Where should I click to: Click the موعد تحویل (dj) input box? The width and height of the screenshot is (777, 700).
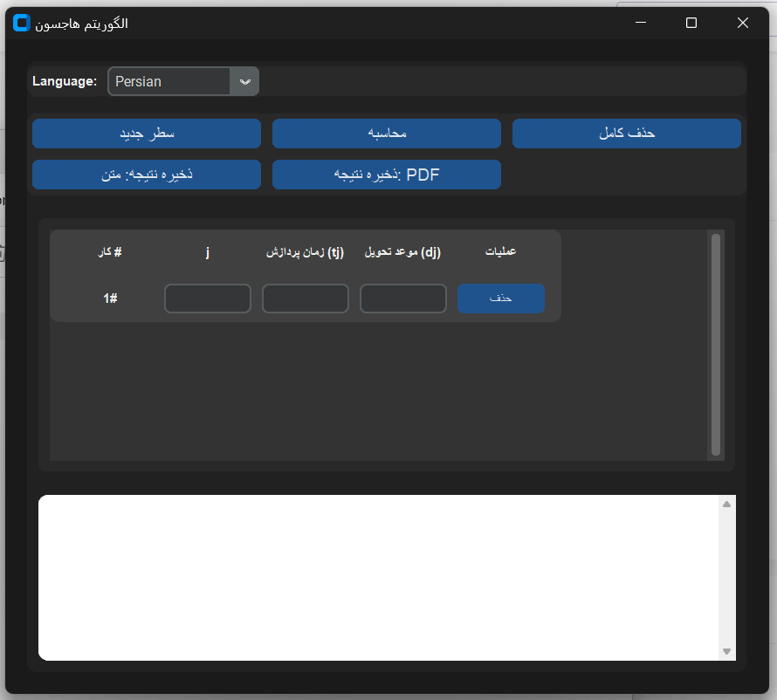pos(403,299)
